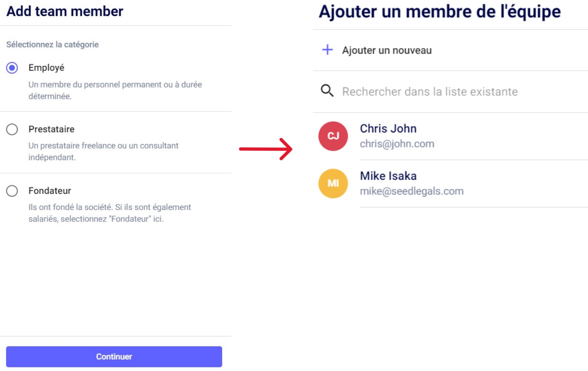
Task: Click the chris@john.com email address
Action: pyautogui.click(x=397, y=144)
